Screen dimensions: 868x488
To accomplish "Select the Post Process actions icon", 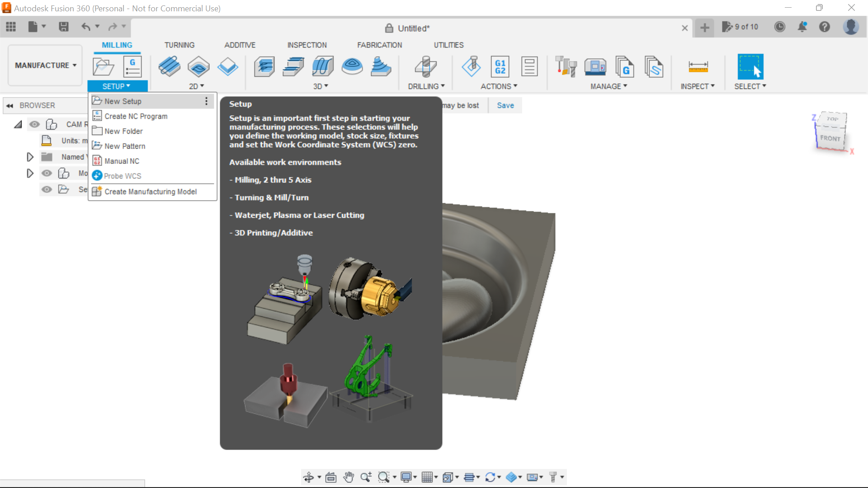I will 500,66.
